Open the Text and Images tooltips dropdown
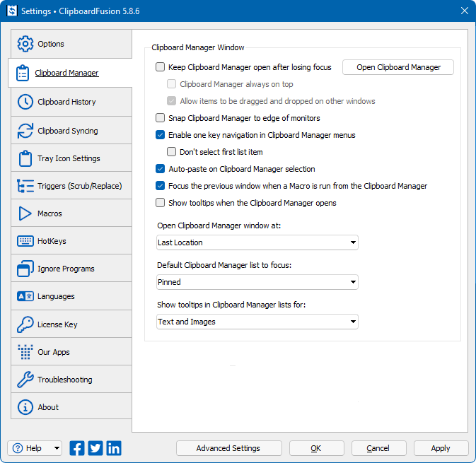Viewport: 476px width, 463px height. [x=257, y=322]
